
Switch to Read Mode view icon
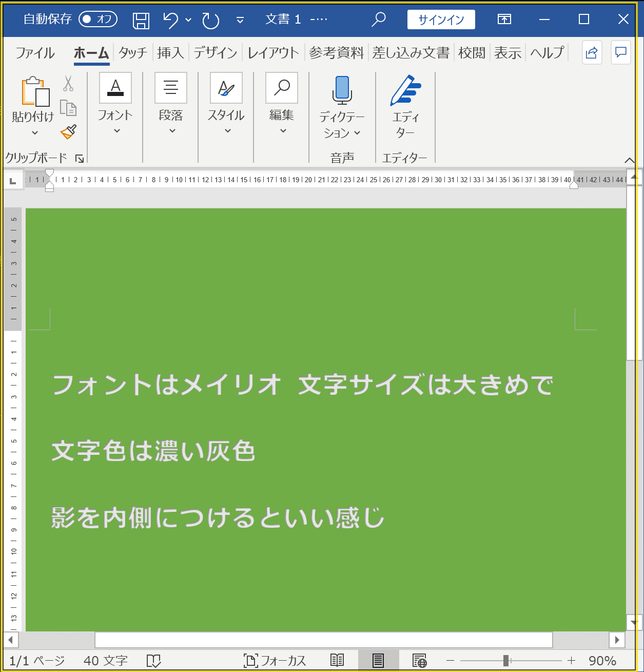pyautogui.click(x=337, y=661)
